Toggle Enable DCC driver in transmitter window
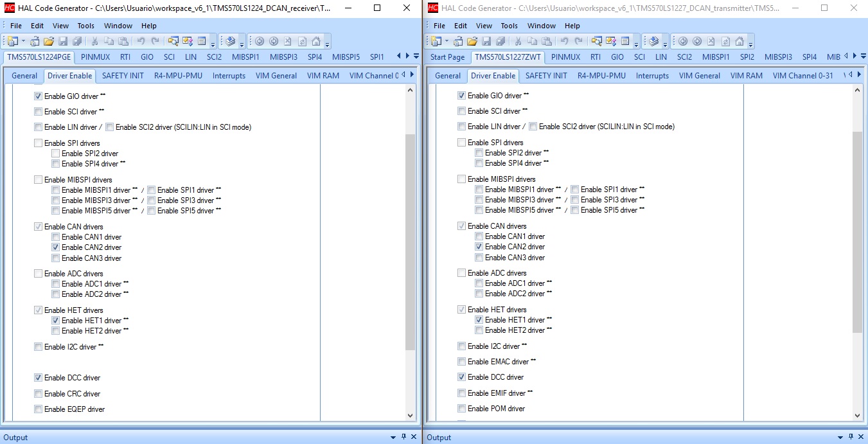 pyautogui.click(x=461, y=377)
